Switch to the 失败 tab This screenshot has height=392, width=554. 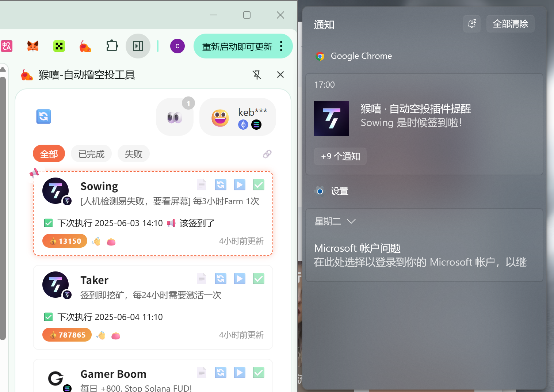[x=134, y=154]
